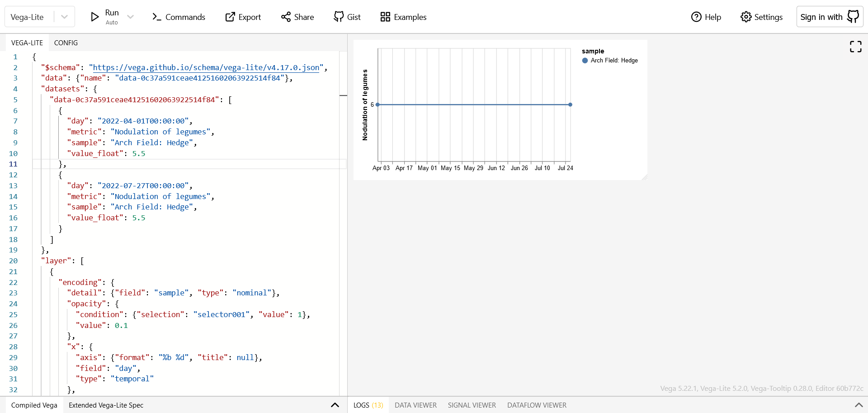Select the Arch Field: Hedge legend symbol
This screenshot has height=413, width=868.
[586, 60]
